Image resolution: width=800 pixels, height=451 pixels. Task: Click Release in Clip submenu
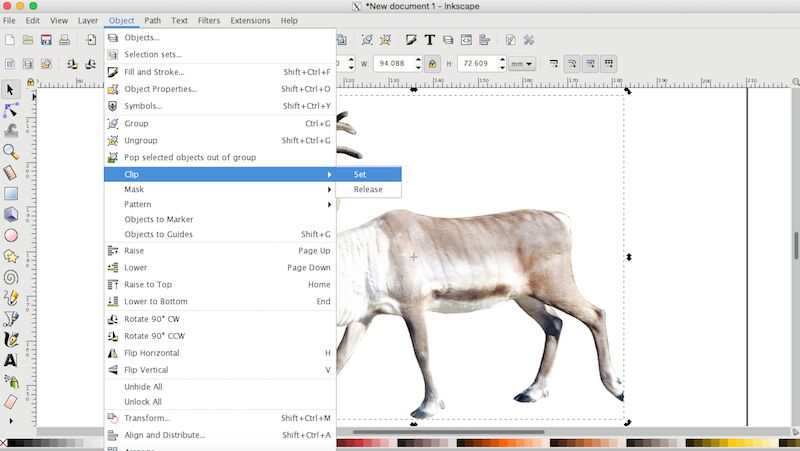[x=368, y=189]
